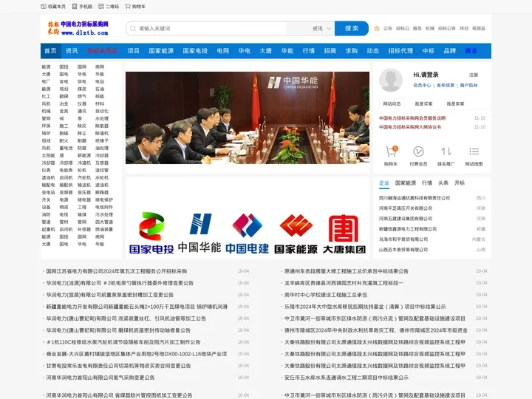Click the 中国华能 company logo
Viewport: 532px width, 399px height.
tap(199, 233)
